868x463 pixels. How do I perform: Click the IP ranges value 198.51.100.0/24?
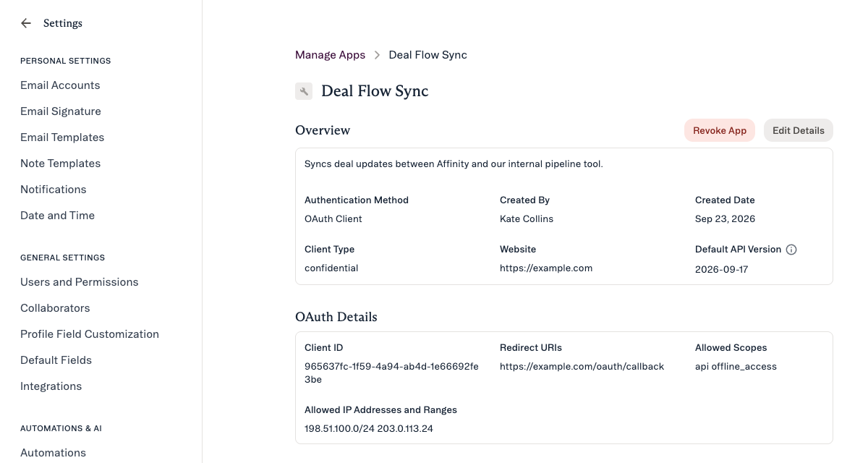[369, 429]
